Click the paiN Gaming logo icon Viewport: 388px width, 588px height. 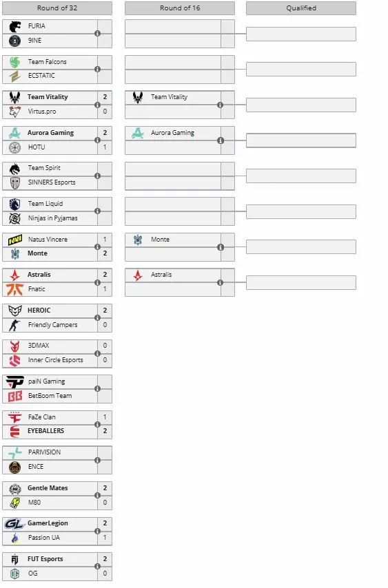coord(14,381)
